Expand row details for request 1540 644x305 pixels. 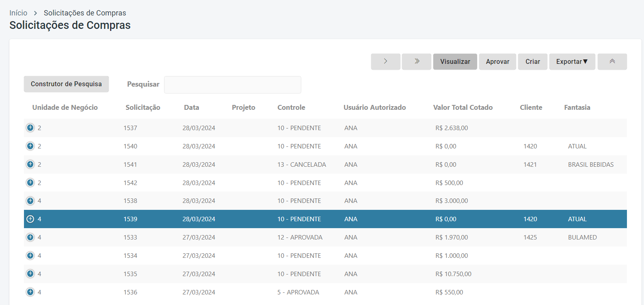(x=30, y=146)
